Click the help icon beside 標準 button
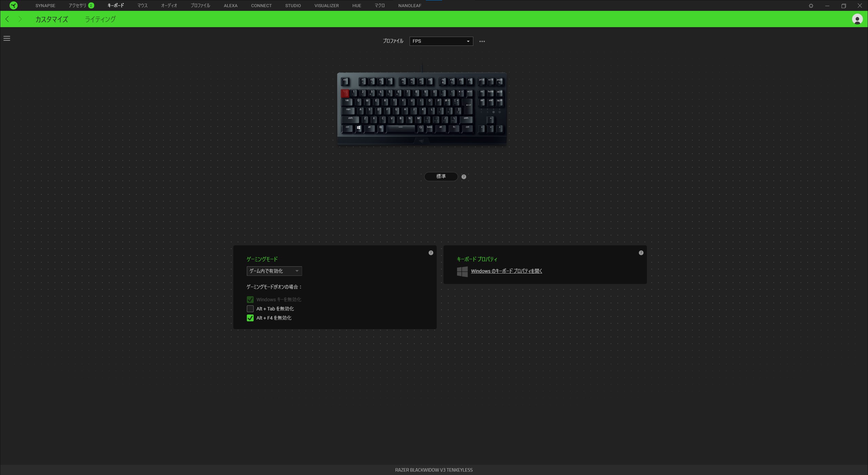The width and height of the screenshot is (868, 475). [464, 177]
